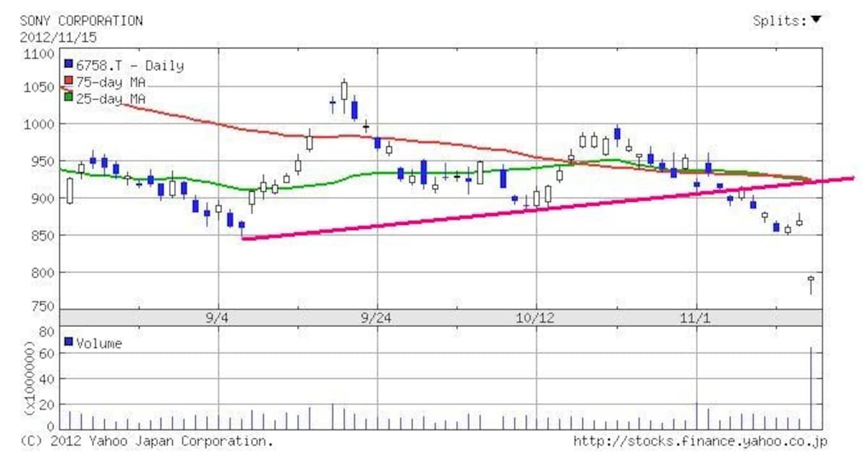Click the 10/12 date axis label
This screenshot has height=465, width=868.
536,317
